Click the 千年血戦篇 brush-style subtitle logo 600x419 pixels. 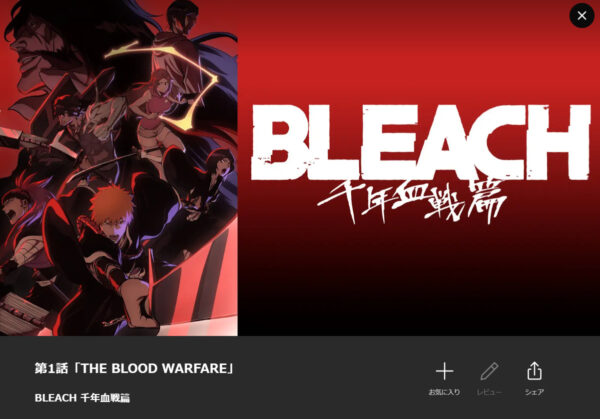pyautogui.click(x=412, y=201)
